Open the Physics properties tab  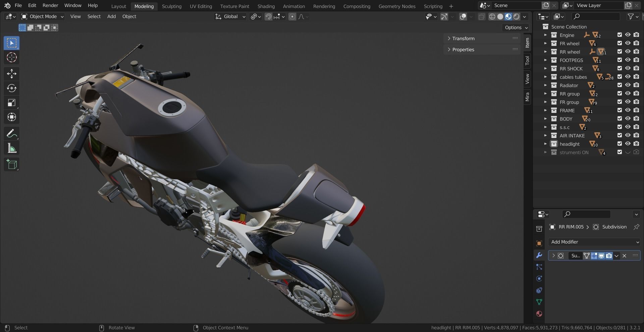(x=539, y=279)
